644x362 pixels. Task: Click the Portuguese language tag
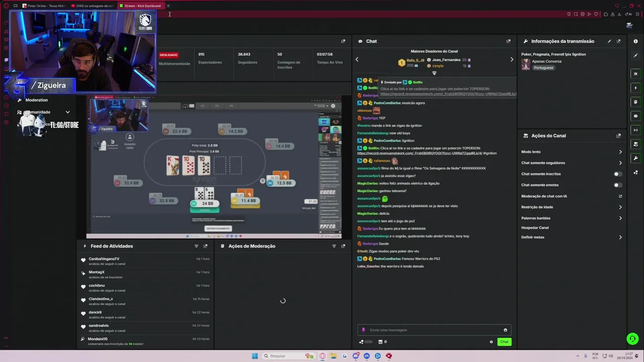coord(543,68)
